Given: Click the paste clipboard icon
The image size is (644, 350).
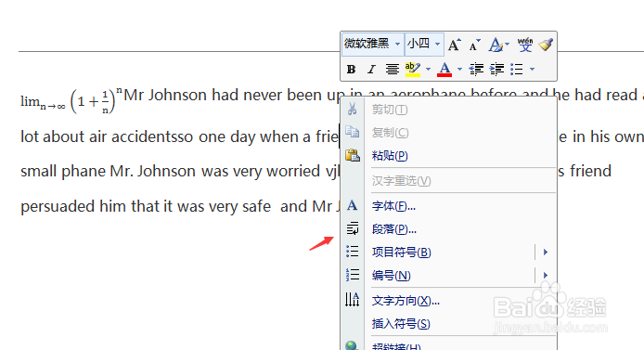Looking at the screenshot, I should [x=353, y=155].
